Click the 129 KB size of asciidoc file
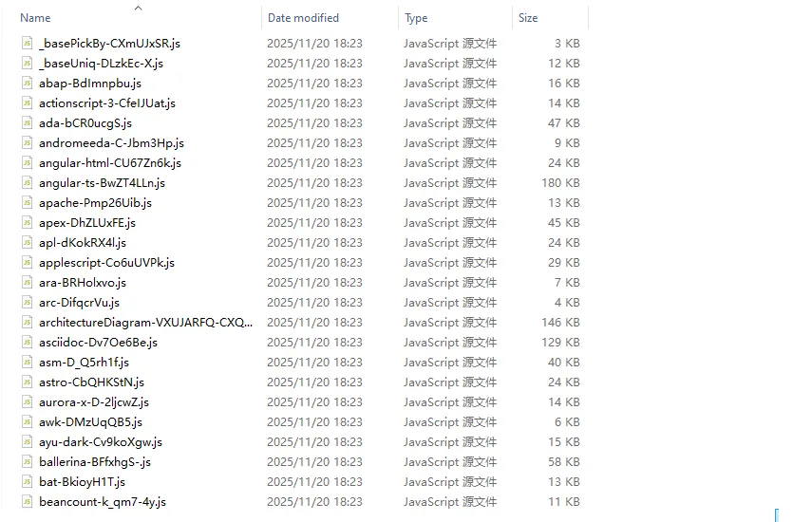The height and width of the screenshot is (522, 812). click(x=560, y=342)
